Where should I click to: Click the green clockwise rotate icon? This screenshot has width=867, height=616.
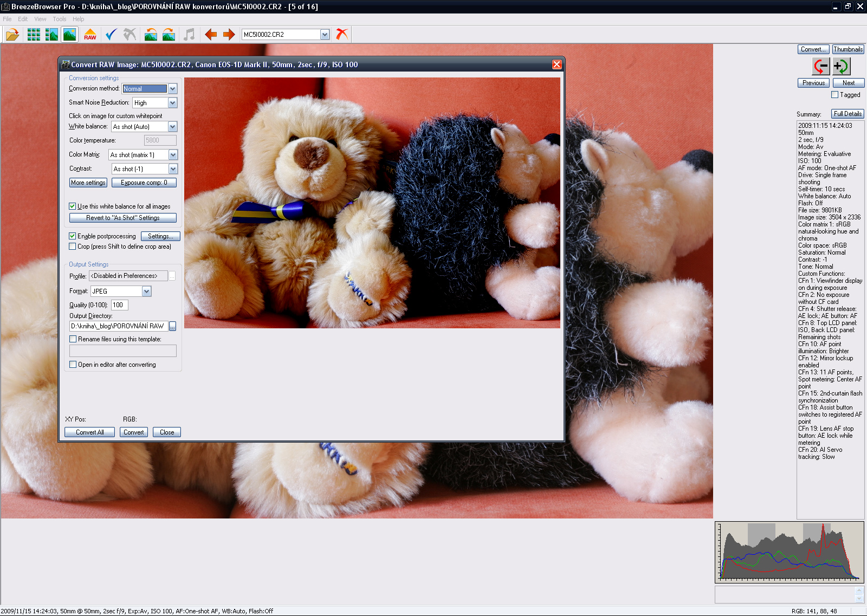(x=841, y=66)
